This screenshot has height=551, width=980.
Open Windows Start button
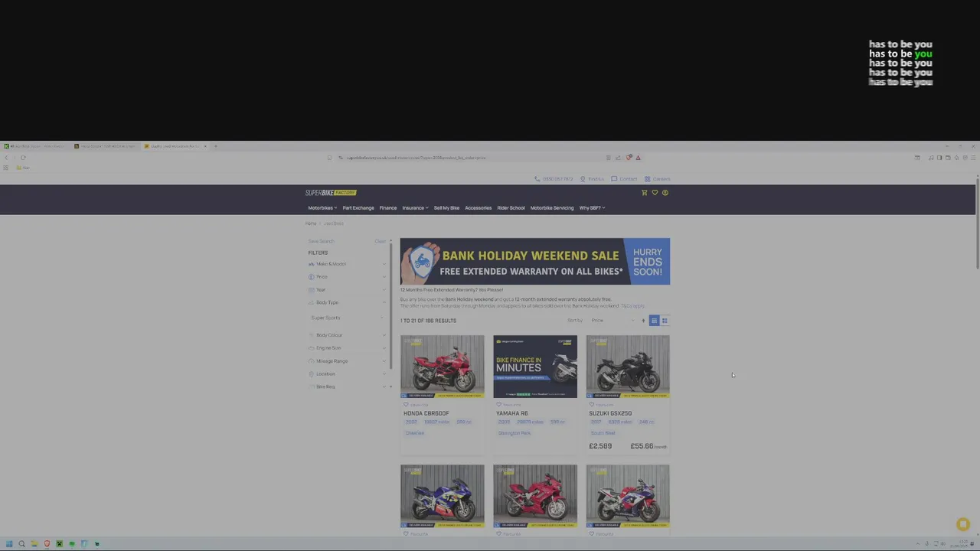[9, 544]
